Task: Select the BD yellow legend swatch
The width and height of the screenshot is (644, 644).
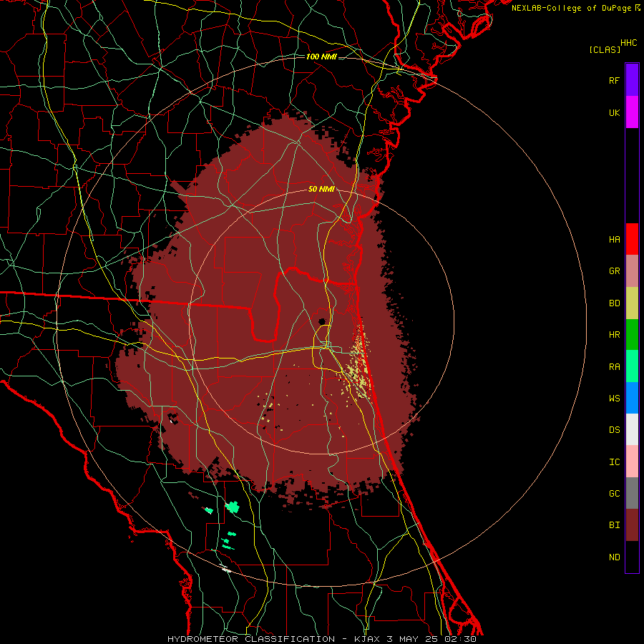Action: click(x=632, y=303)
